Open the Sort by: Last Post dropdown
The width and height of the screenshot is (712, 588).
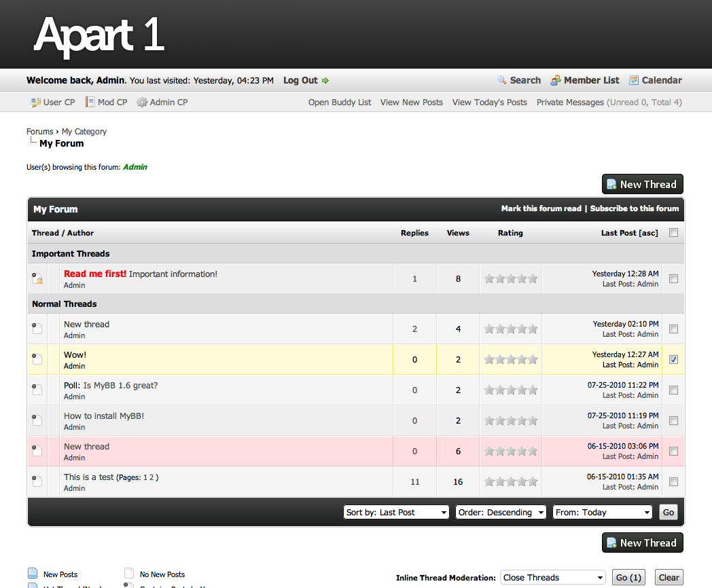point(396,513)
